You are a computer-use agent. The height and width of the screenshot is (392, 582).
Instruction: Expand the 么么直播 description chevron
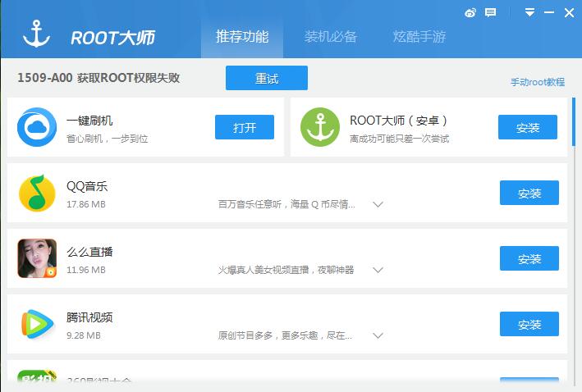[378, 270]
